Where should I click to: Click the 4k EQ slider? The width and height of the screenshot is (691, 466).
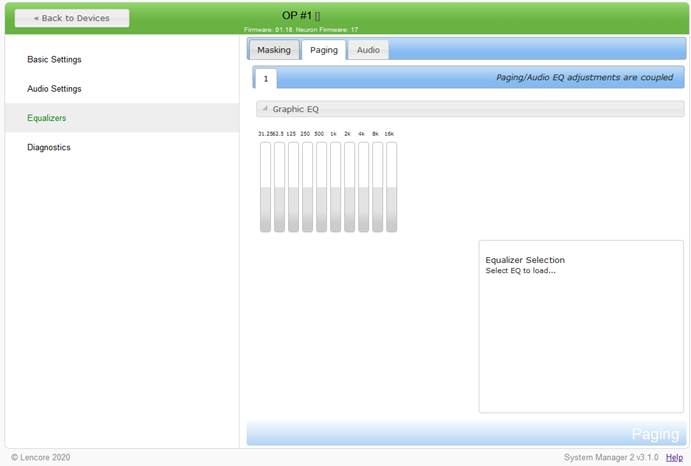click(x=364, y=187)
